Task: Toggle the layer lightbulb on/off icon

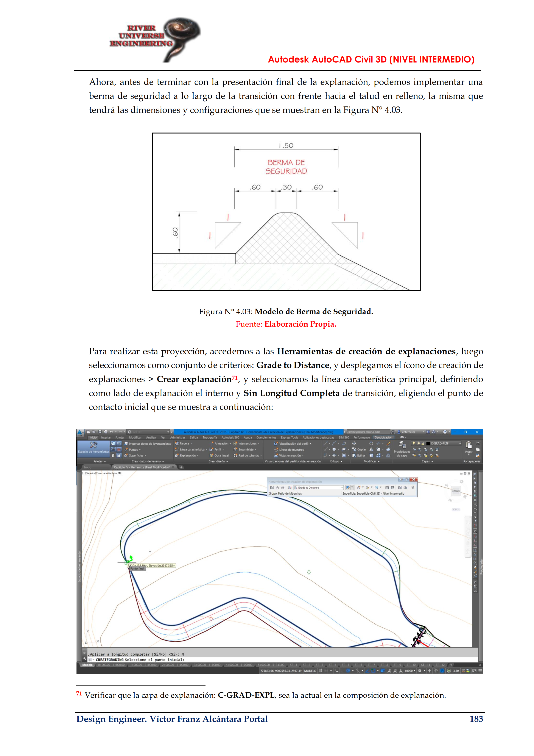Action: (414, 444)
